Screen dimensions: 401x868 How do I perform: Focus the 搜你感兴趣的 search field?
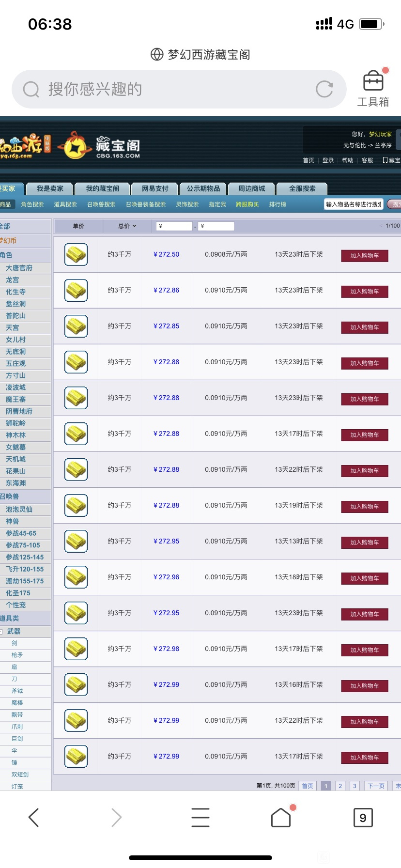[x=179, y=89]
